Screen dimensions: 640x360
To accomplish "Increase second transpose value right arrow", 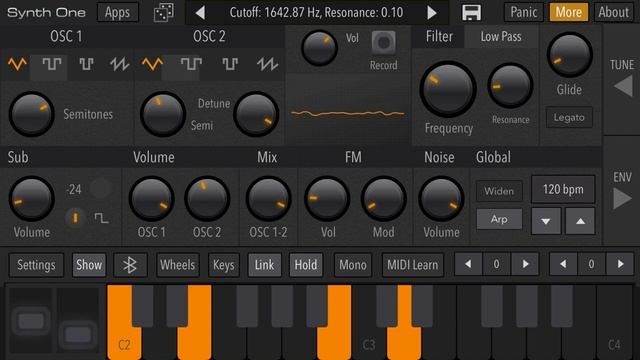I will (620, 264).
